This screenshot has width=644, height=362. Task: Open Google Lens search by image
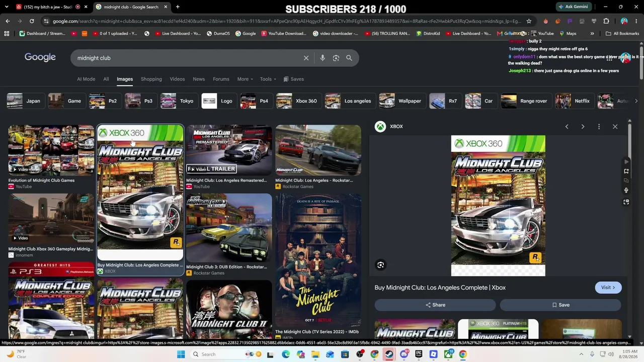point(336,58)
